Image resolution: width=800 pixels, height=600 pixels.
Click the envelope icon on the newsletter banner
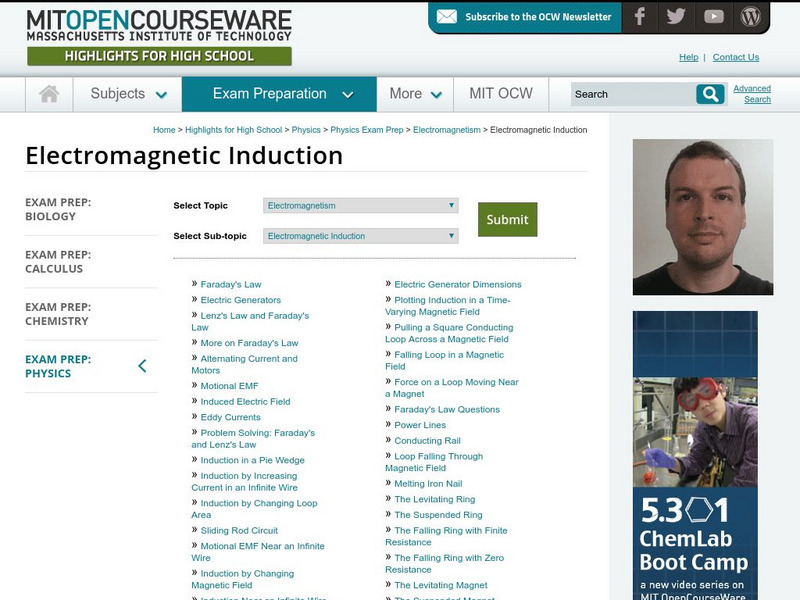[449, 16]
